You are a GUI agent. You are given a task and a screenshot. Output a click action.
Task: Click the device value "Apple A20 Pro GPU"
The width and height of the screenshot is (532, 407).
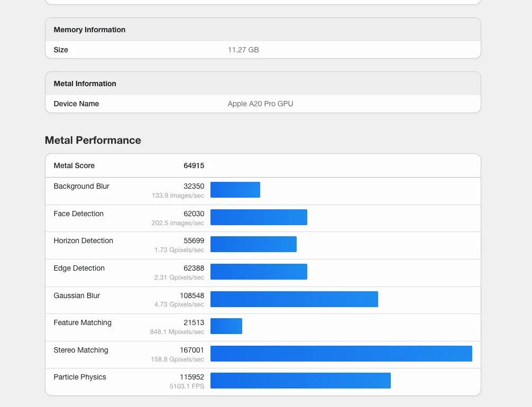coord(260,104)
